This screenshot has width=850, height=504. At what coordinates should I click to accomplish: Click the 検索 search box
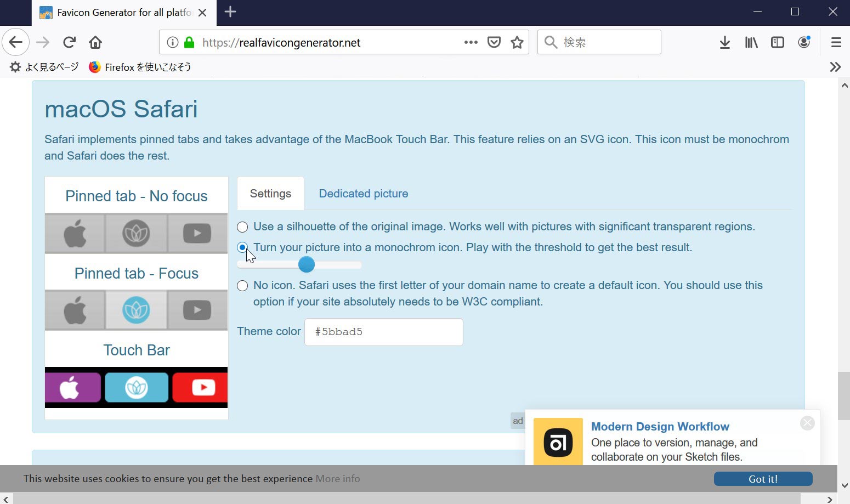point(599,42)
